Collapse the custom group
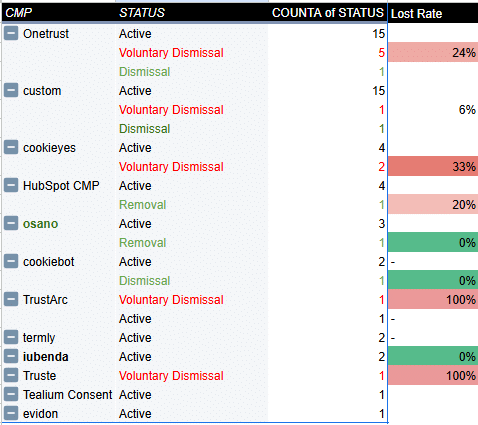Screen dimensions: 478x425 (x=11, y=90)
